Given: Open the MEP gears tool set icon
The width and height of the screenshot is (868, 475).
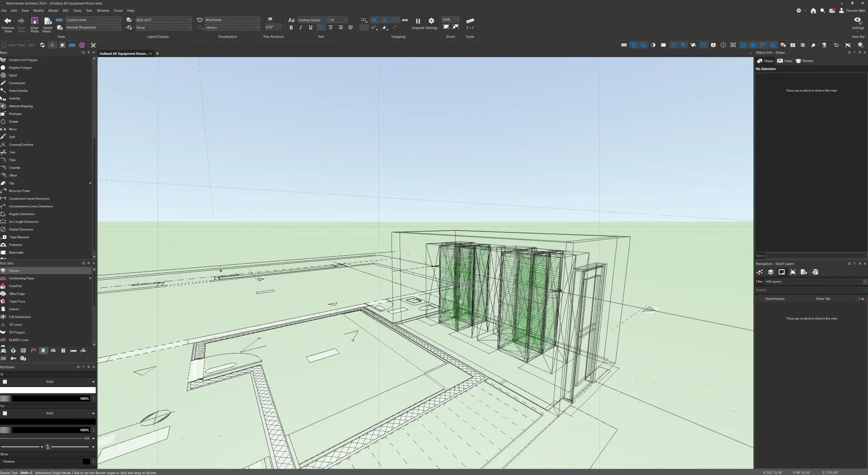Looking at the screenshot, I should pyautogui.click(x=23, y=358).
